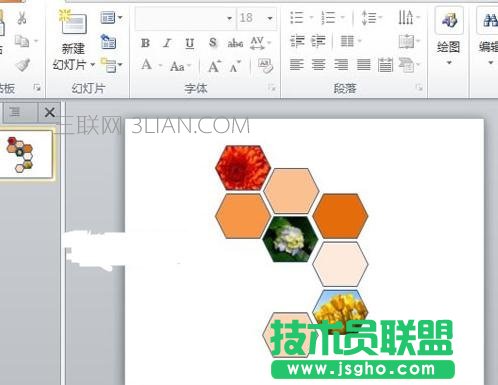The image size is (498, 385).
Task: Select the pale peach hexagon shape
Action: point(340,264)
